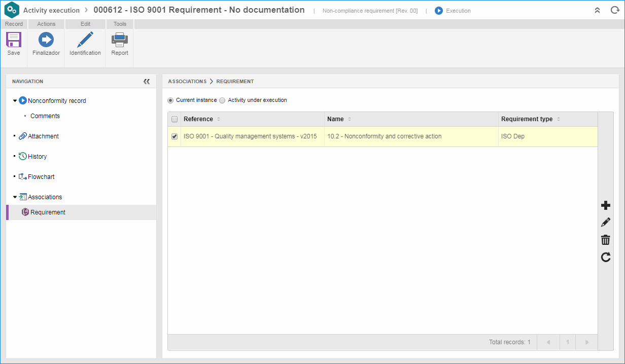The height and width of the screenshot is (364, 625).
Task: Click the Flowchart icon in navigation
Action: coord(23,176)
